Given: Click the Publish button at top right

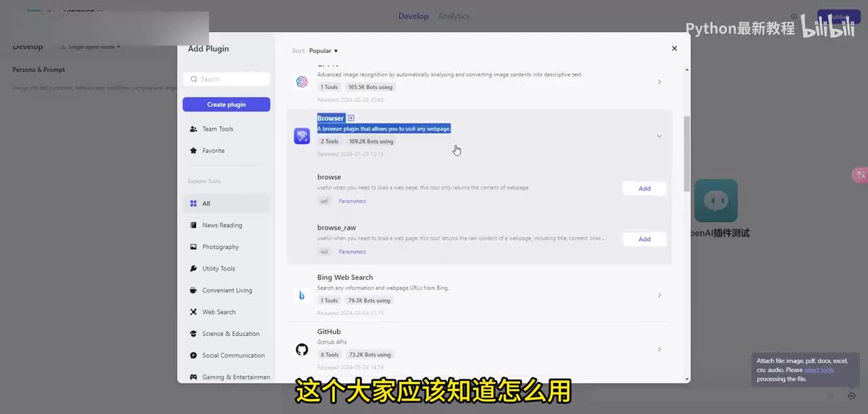Looking at the screenshot, I should pos(839,17).
